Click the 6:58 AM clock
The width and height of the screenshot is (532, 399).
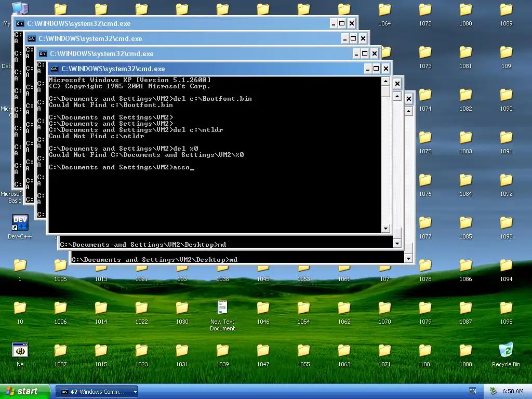(x=513, y=392)
